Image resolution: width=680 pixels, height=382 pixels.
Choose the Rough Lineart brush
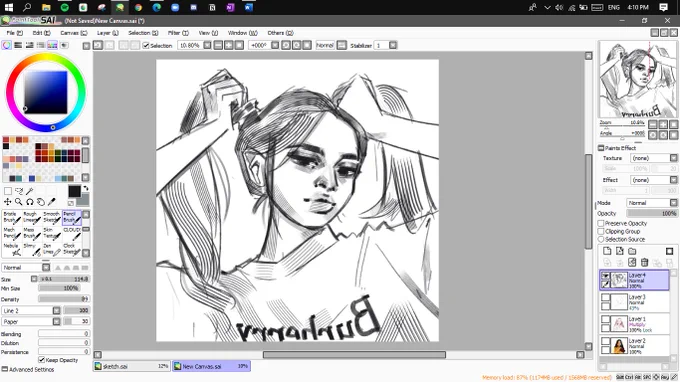pos(32,217)
